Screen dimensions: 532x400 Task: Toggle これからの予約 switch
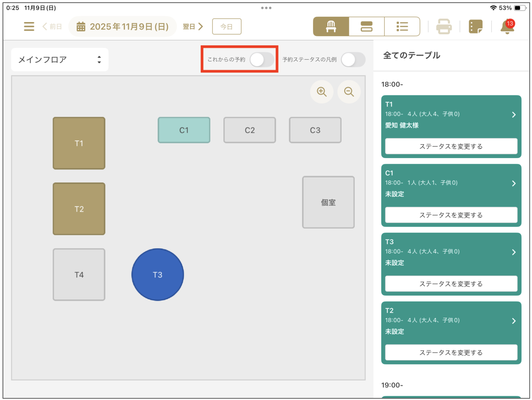click(x=261, y=60)
